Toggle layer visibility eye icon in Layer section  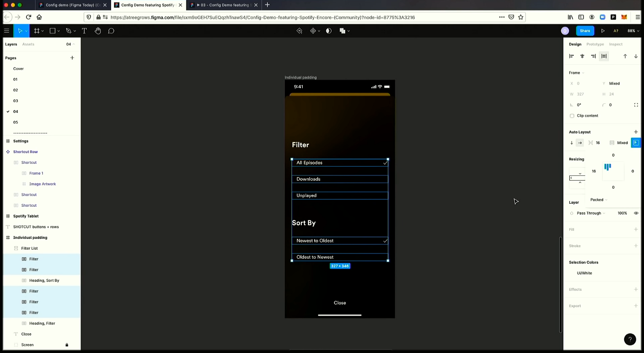tap(636, 213)
